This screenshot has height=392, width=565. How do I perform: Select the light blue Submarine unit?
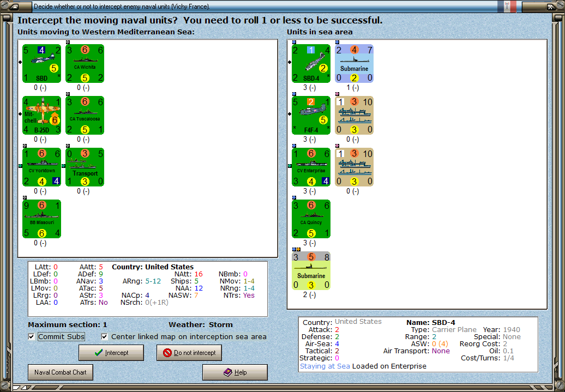click(354, 63)
